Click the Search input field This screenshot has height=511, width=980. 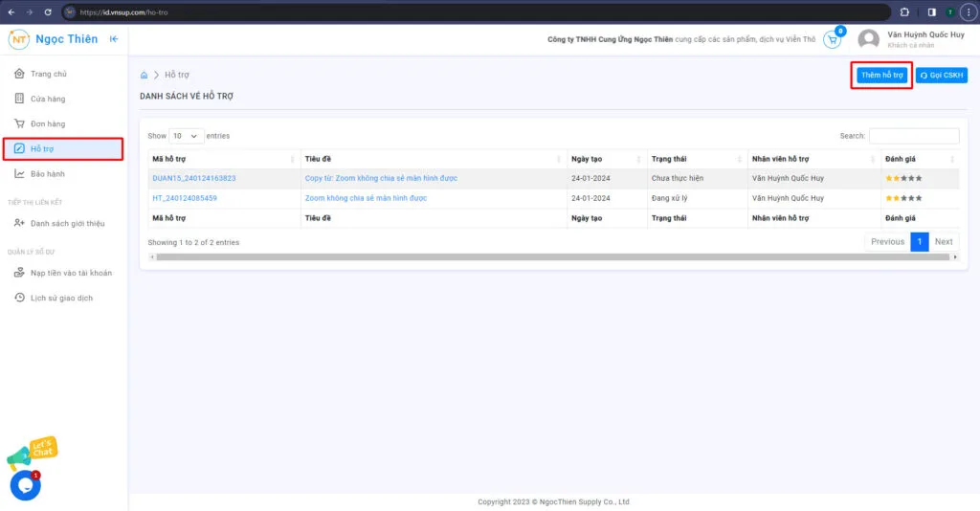pos(913,136)
